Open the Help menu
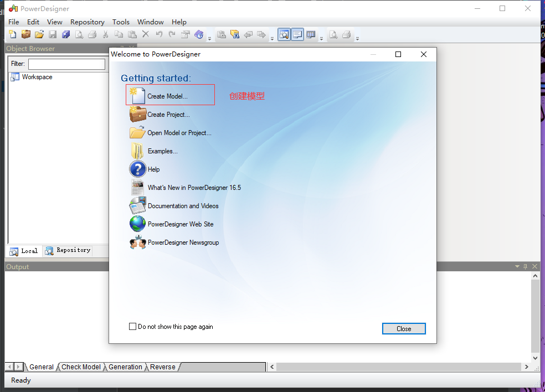Screen dimensions: 545x392 (179, 22)
